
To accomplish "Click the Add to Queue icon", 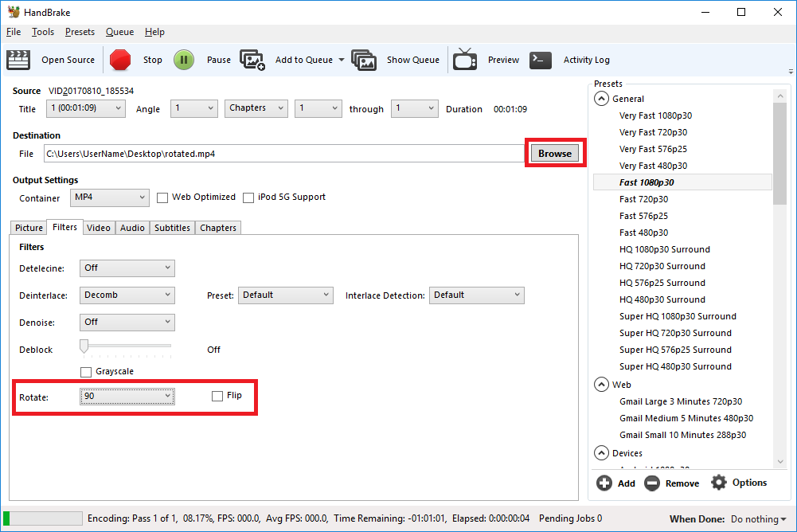I will click(x=252, y=60).
